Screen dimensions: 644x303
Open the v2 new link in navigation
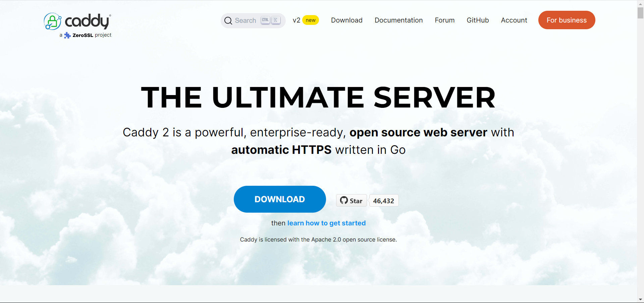pyautogui.click(x=306, y=20)
